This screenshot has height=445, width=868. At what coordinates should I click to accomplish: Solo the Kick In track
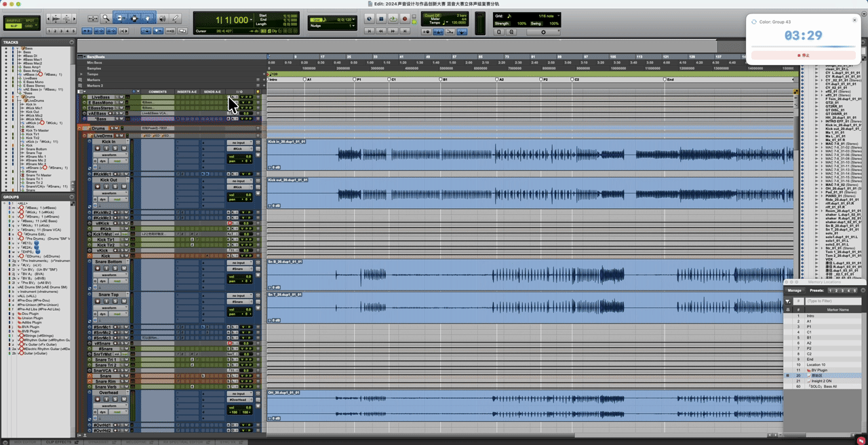pyautogui.click(x=115, y=148)
